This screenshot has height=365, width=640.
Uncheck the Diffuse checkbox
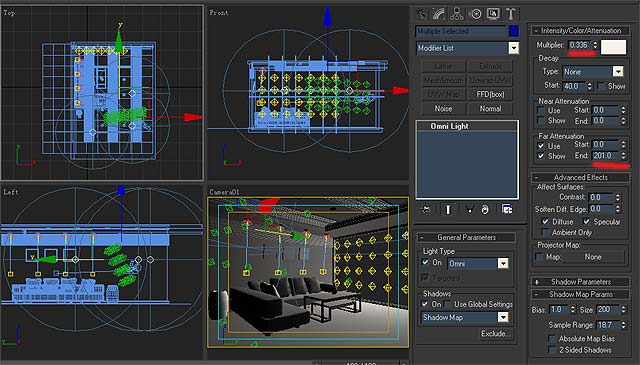coord(545,222)
